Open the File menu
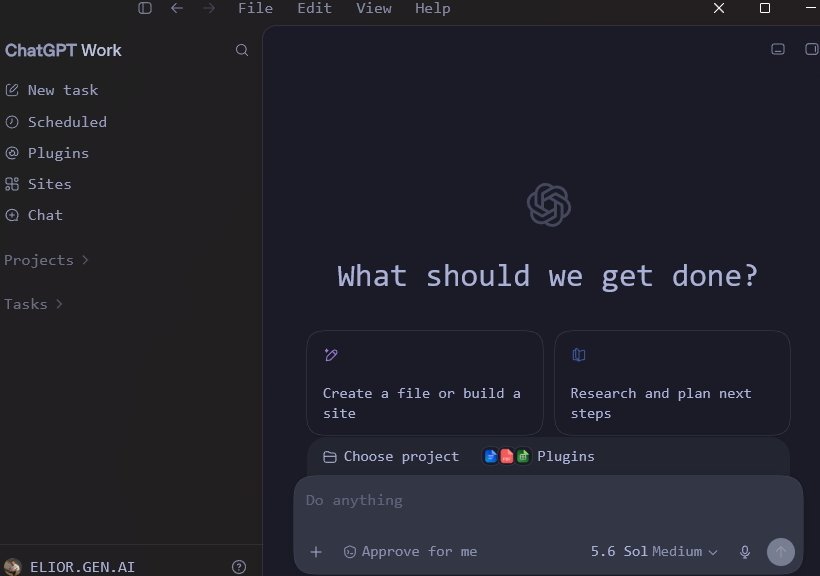The width and height of the screenshot is (820, 576). 255,8
